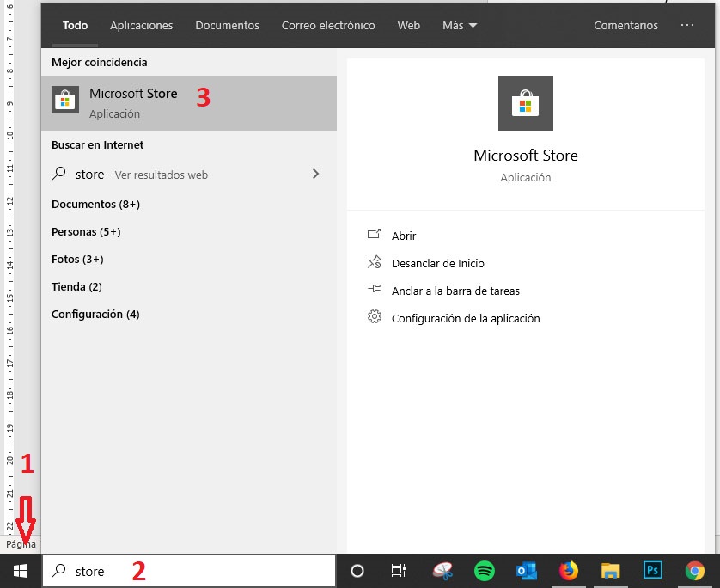The height and width of the screenshot is (588, 720).
Task: Switch to the Documentos tab
Action: 228,25
